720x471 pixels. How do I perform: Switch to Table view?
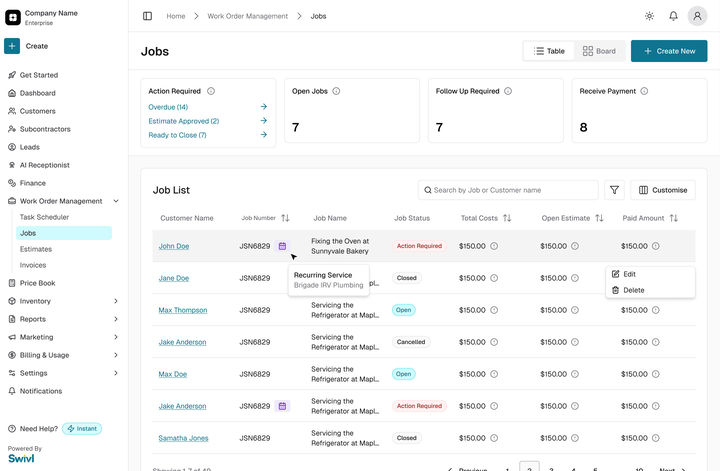tap(549, 51)
